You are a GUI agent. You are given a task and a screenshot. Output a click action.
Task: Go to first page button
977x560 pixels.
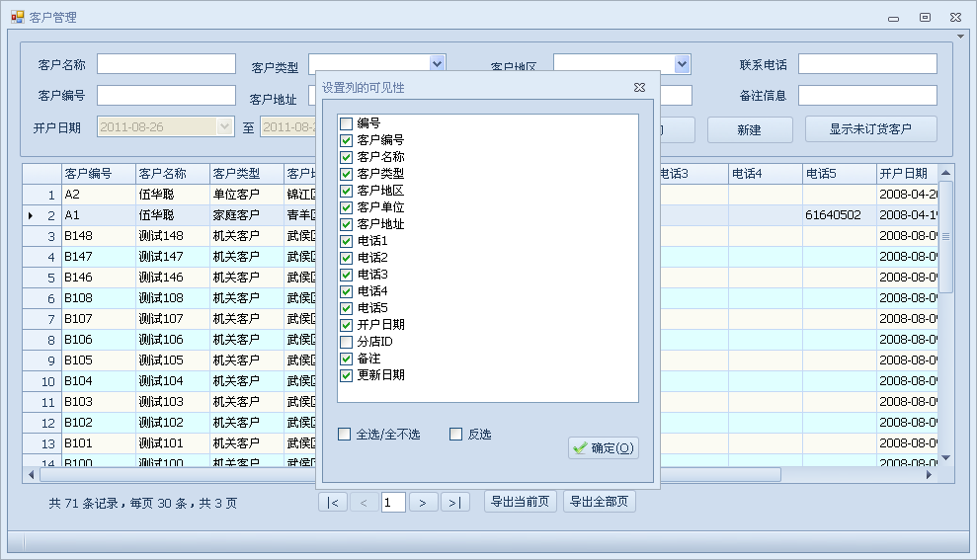coord(333,502)
